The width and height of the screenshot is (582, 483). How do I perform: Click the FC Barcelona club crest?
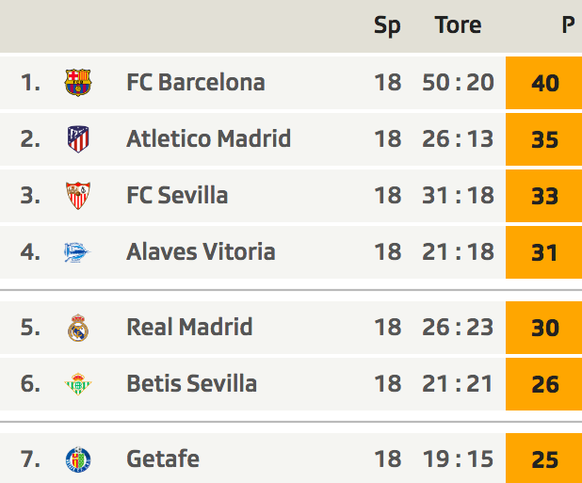pyautogui.click(x=78, y=82)
